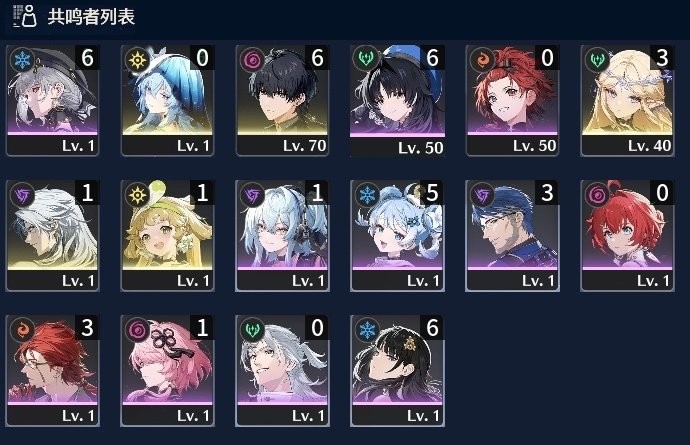Select the beret girl at Lv. 50
The image size is (690, 445).
397,100
